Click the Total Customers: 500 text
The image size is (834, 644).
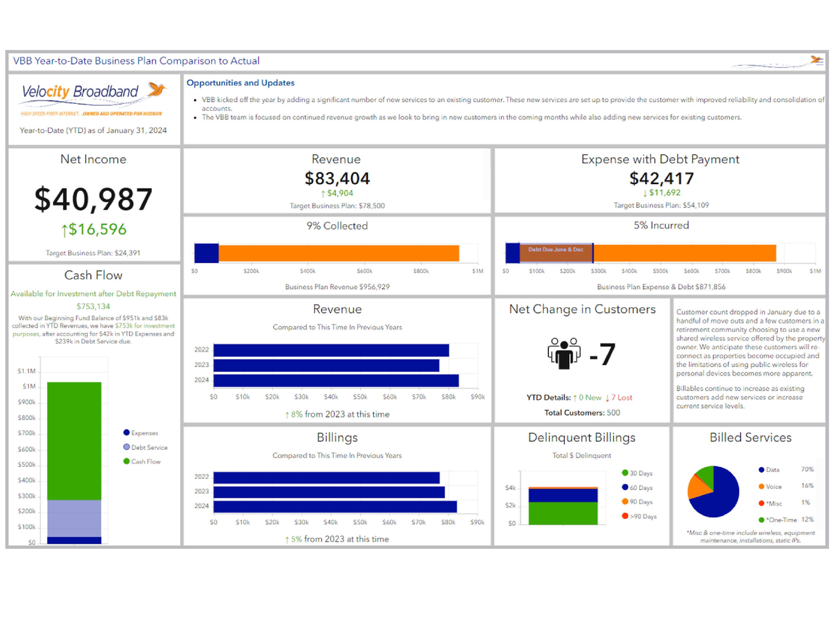(582, 412)
